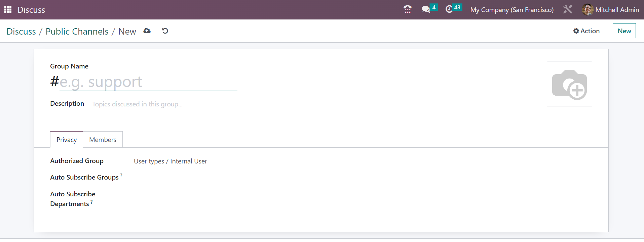Switch to the Members tab
Screen dimensions: 644x242
[x=103, y=140]
